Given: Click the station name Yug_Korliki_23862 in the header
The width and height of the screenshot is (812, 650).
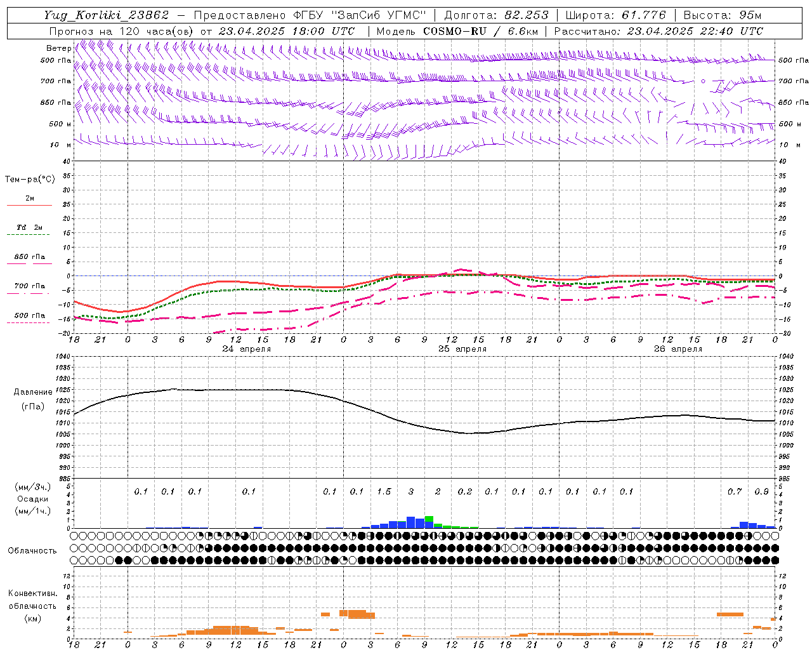Looking at the screenshot, I should coord(106,15).
